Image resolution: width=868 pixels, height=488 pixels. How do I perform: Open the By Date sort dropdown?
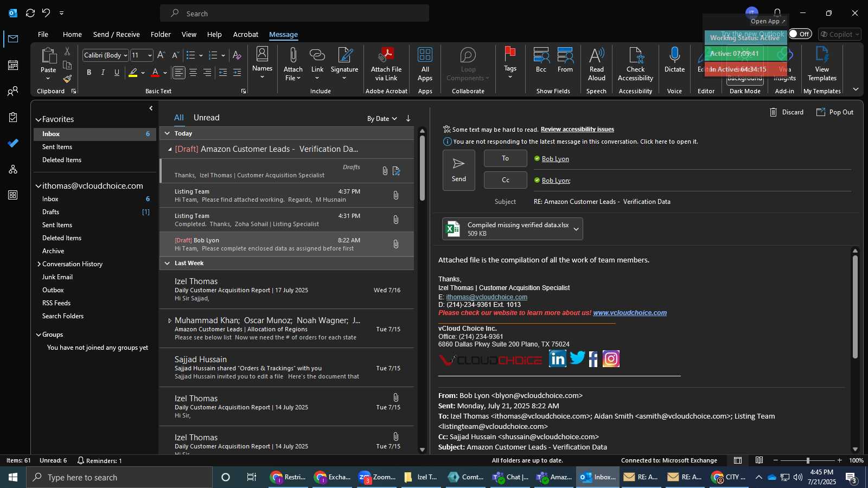382,119
